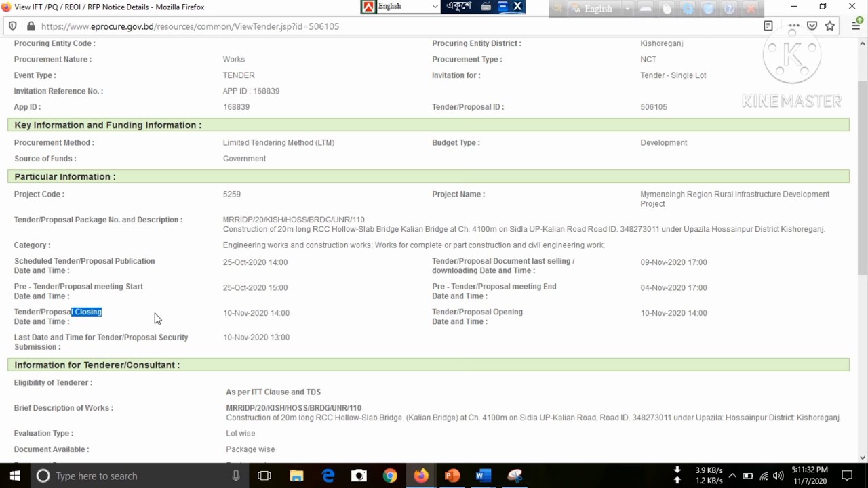
Task: Open Windows notification center
Action: click(847, 476)
